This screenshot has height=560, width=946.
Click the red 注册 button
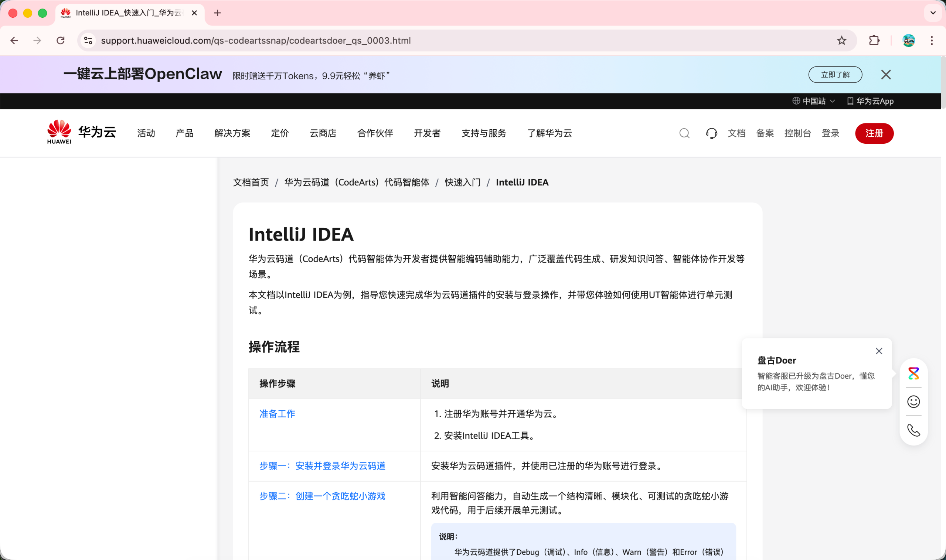[874, 133]
